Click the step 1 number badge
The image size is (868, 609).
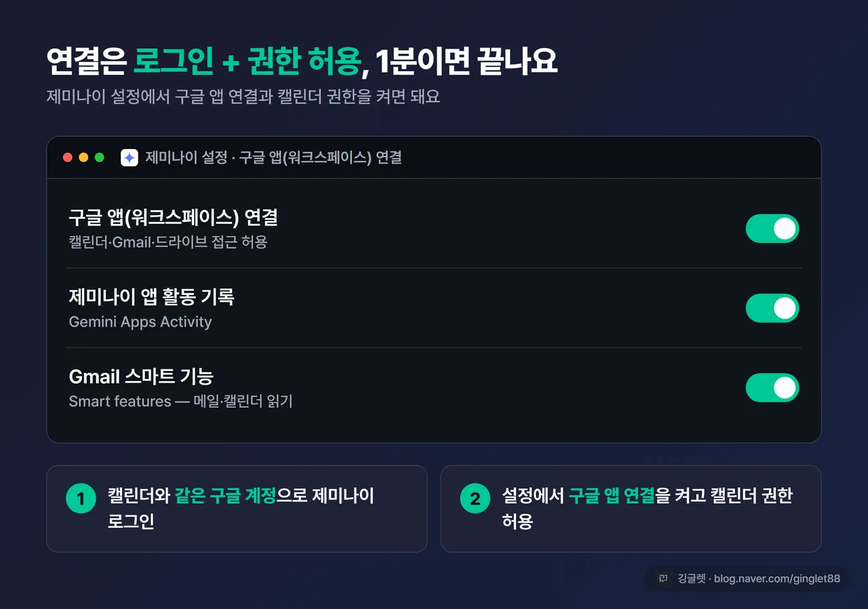(81, 499)
